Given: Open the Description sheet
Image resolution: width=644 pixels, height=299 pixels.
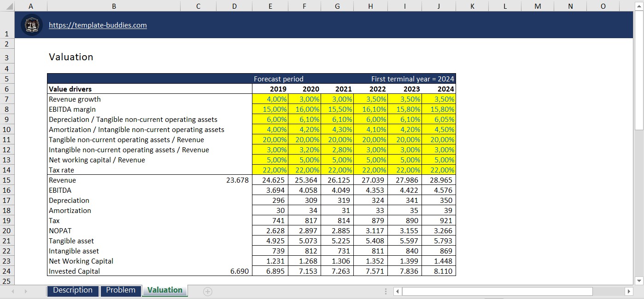Looking at the screenshot, I should pyautogui.click(x=72, y=290).
